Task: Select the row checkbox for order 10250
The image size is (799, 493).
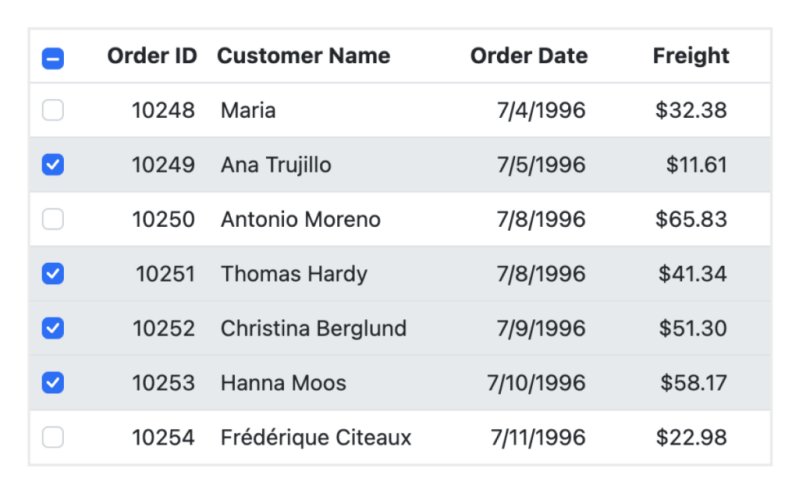Action: pyautogui.click(x=53, y=219)
